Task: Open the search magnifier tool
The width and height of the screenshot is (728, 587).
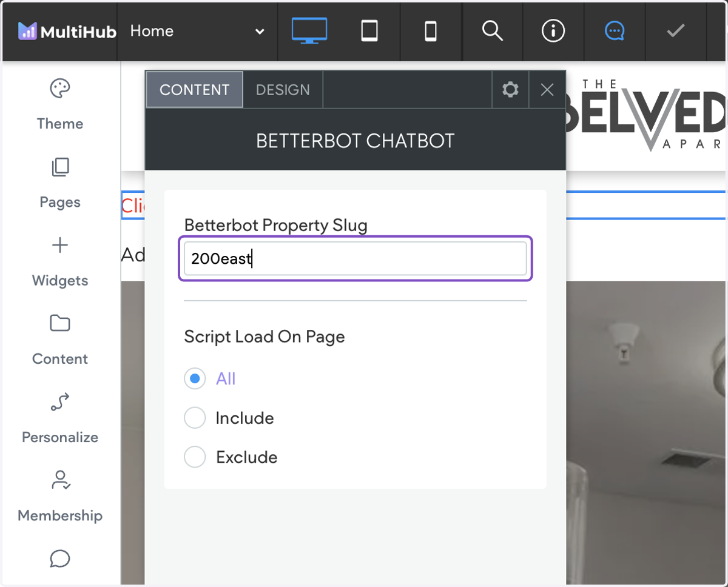Action: [x=493, y=31]
